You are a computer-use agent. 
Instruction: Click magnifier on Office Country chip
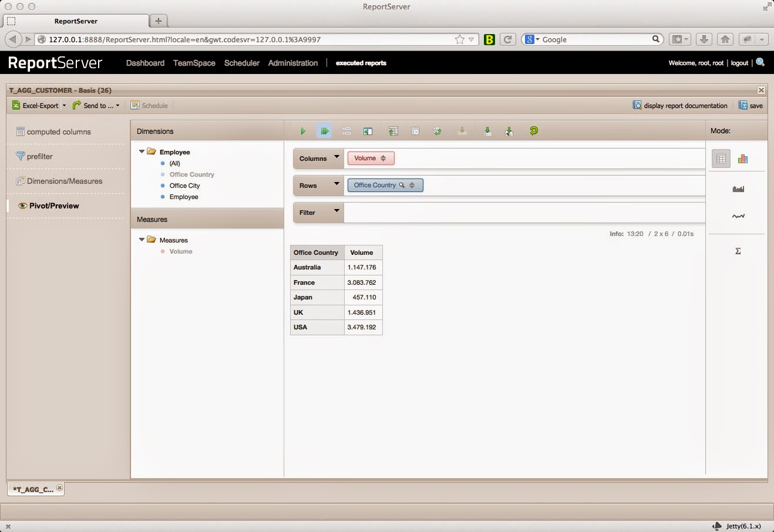[402, 185]
